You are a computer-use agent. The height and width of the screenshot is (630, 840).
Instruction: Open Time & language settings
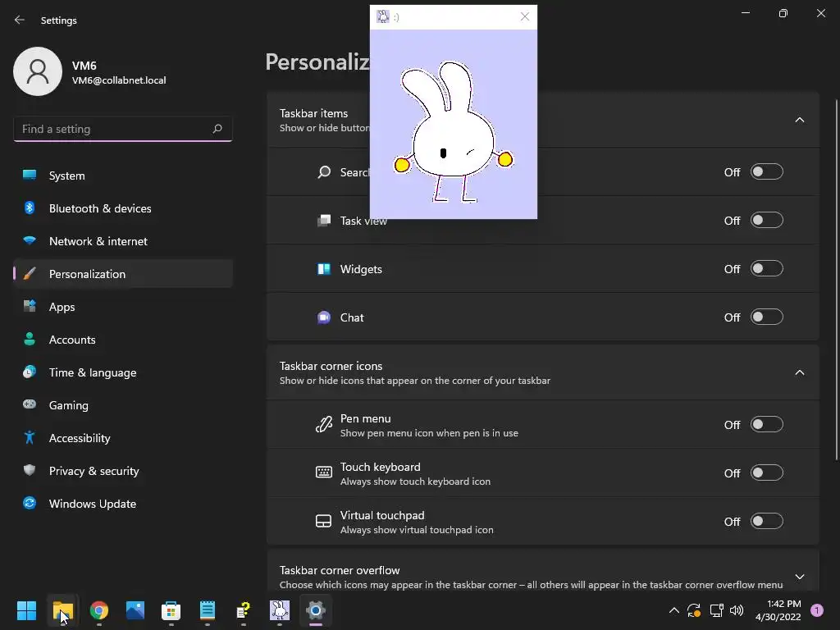pos(123,372)
